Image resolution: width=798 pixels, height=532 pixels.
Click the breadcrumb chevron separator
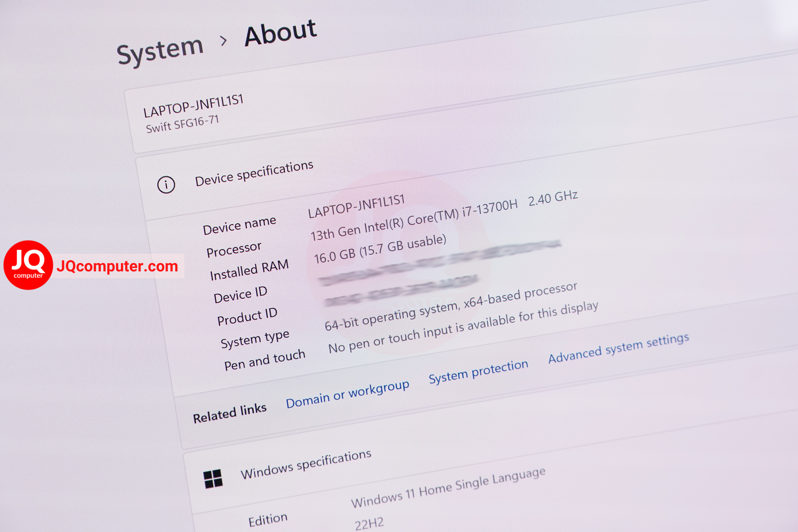pyautogui.click(x=223, y=40)
